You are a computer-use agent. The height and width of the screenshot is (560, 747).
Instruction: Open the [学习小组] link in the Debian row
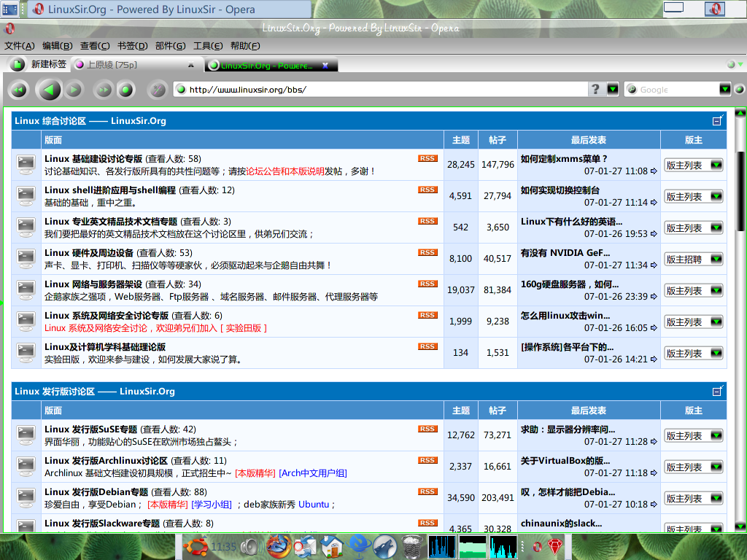click(x=212, y=505)
